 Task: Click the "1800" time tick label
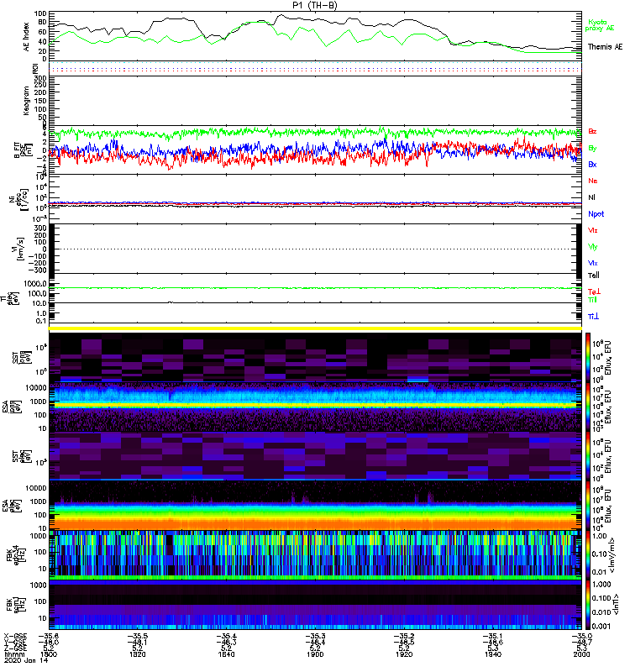point(48,654)
